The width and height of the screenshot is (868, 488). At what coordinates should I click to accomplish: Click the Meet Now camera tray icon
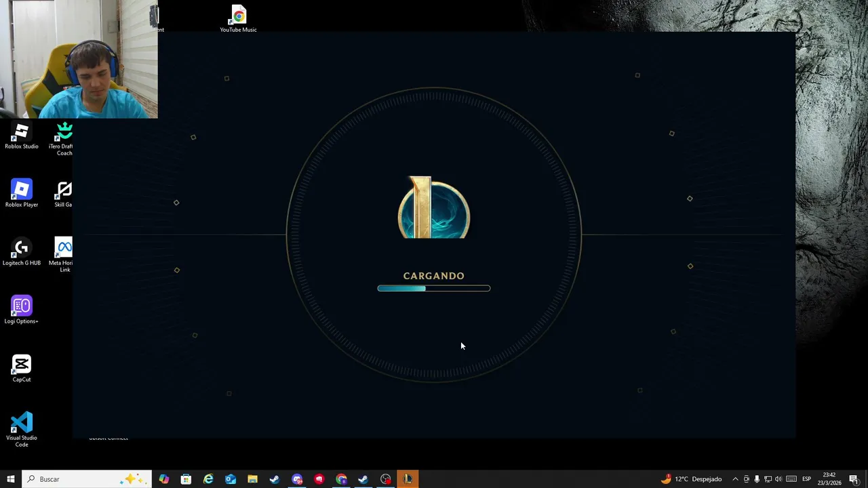[747, 479]
